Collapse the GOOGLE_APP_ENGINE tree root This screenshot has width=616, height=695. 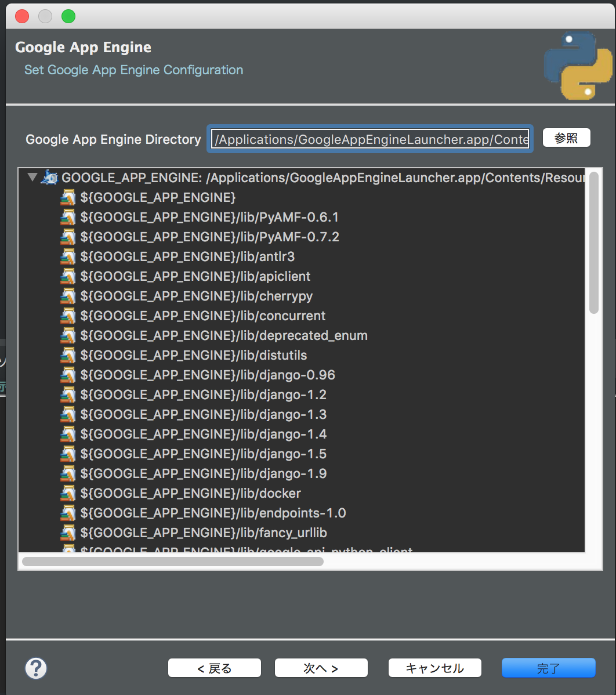tap(32, 178)
